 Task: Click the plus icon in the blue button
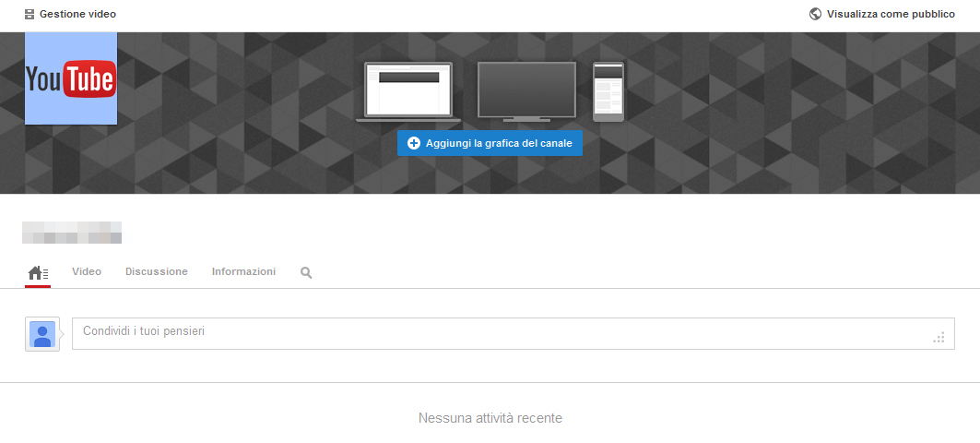(x=414, y=143)
